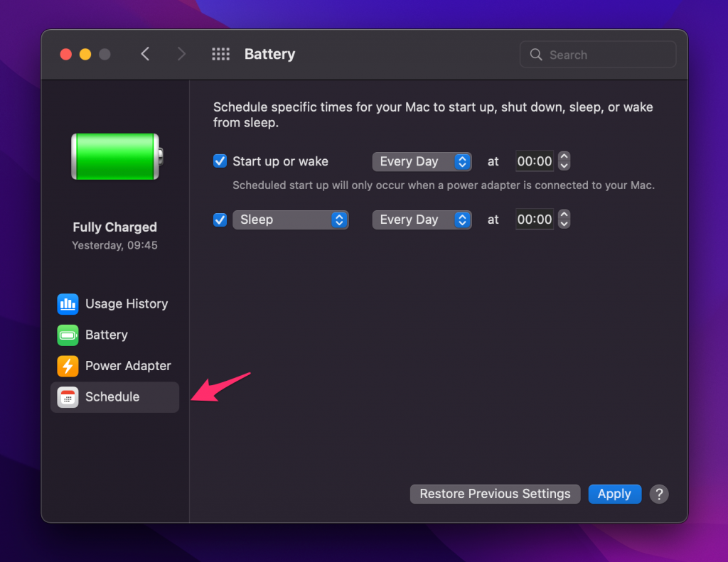Viewport: 728px width, 562px height.
Task: Select Power Adapter in the sidebar
Action: tap(128, 366)
